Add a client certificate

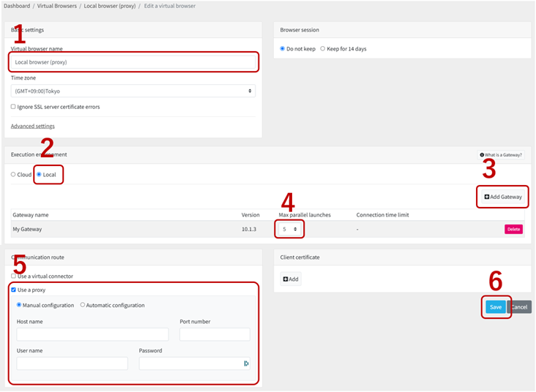(291, 279)
